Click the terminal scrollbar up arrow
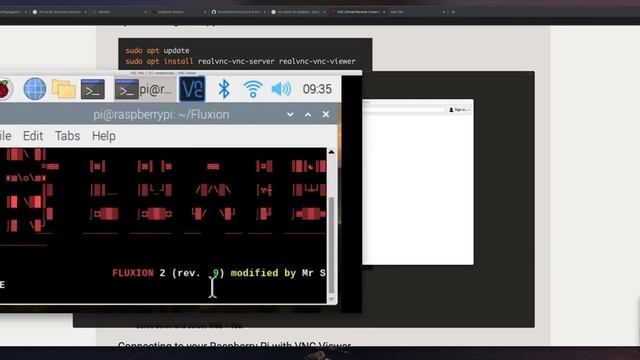The height and width of the screenshot is (360, 640). coord(331,152)
